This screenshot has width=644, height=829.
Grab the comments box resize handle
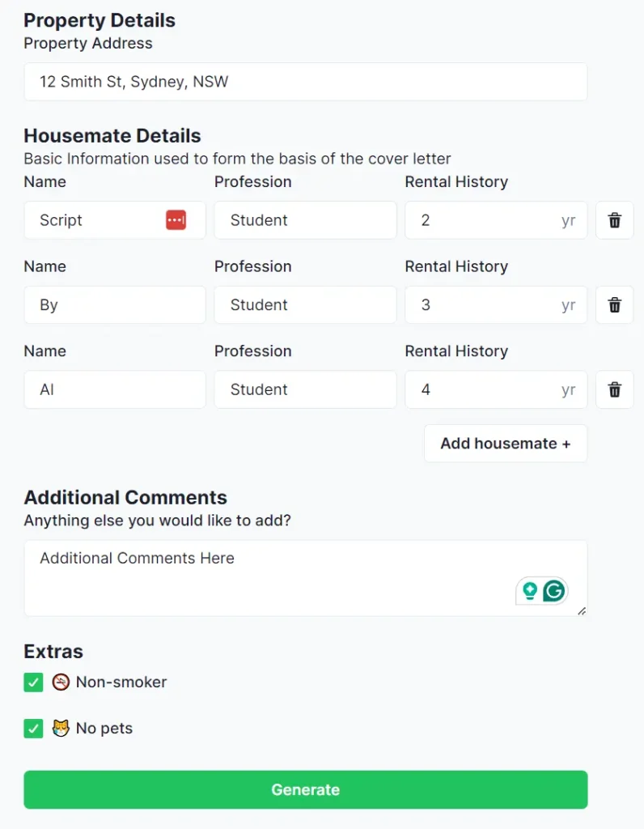coord(582,611)
